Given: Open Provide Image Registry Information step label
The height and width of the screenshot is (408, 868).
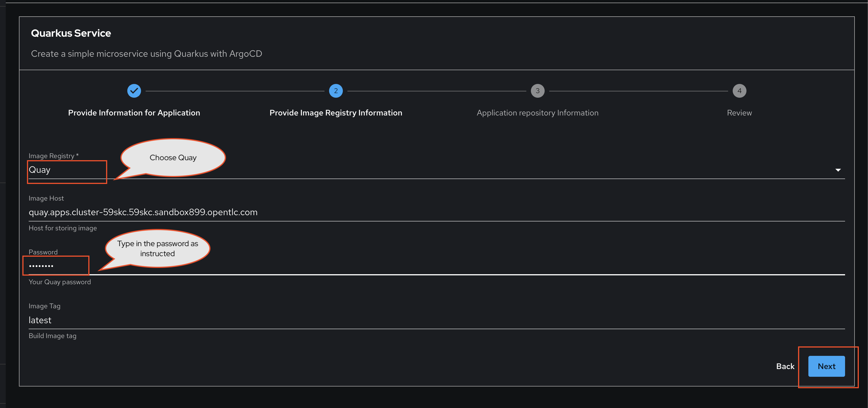Looking at the screenshot, I should [x=336, y=113].
